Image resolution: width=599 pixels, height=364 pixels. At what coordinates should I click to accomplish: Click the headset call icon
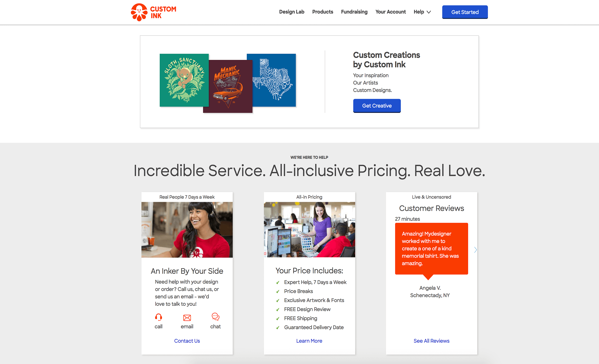click(158, 317)
